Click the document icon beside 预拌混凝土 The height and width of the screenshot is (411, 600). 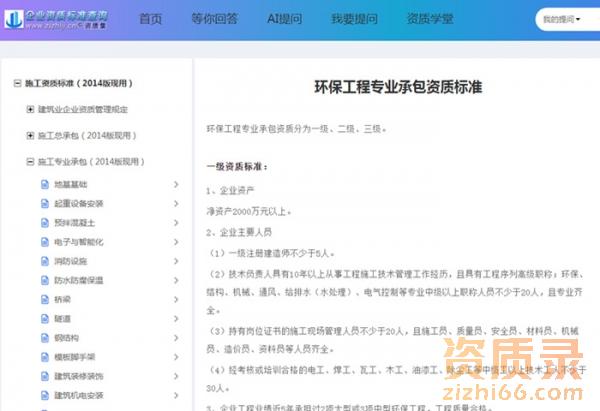click(x=44, y=223)
